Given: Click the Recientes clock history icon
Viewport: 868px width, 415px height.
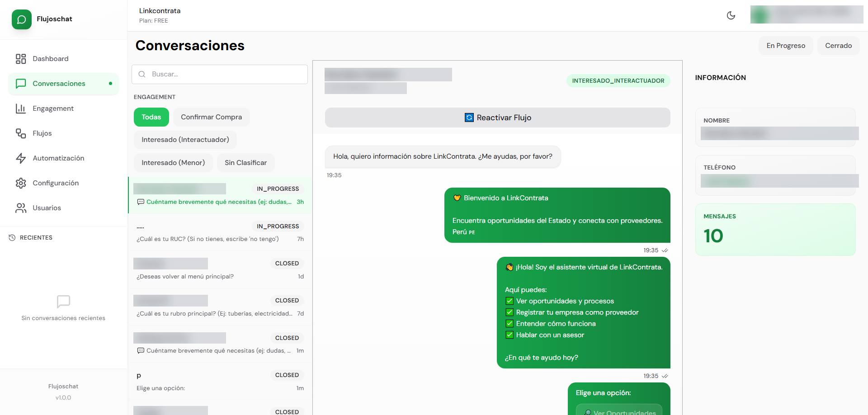Looking at the screenshot, I should click(x=12, y=238).
